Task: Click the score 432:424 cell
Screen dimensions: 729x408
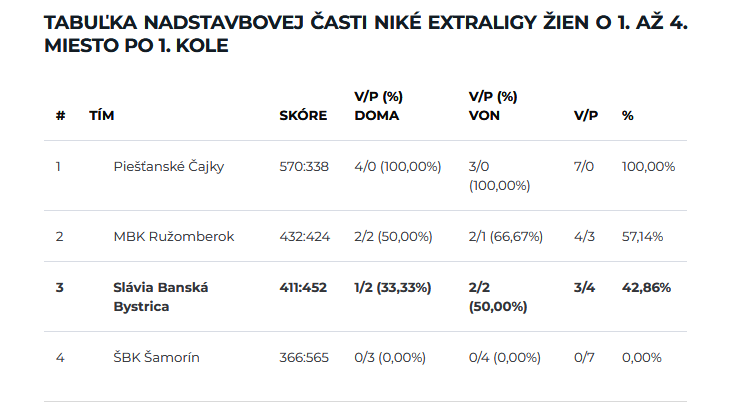Action: 305,237
